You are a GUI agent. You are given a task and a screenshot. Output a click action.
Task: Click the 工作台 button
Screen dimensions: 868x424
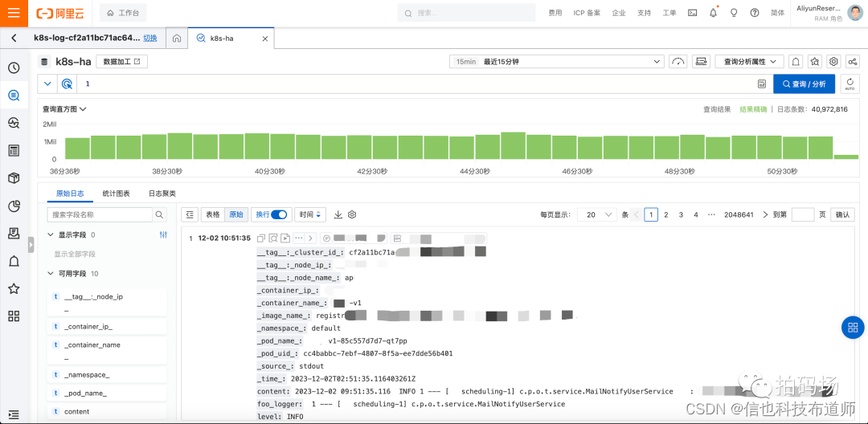(123, 13)
